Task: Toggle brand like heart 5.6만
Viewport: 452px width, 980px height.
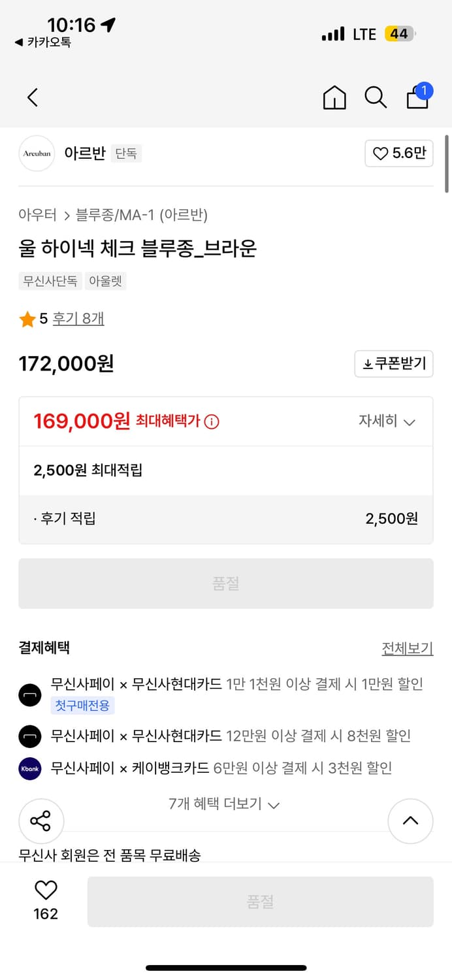Action: 398,154
